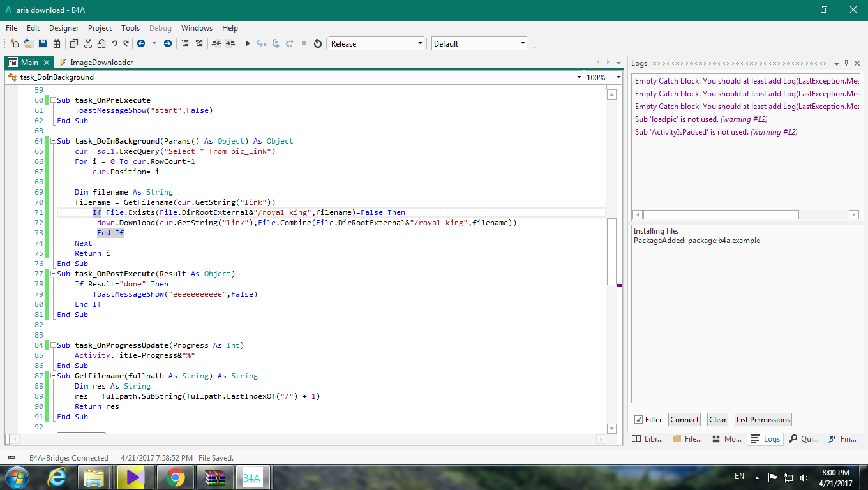This screenshot has width=868, height=490.
Task: Expand the task_DoInBackground sub selector dropdown
Action: [x=578, y=77]
